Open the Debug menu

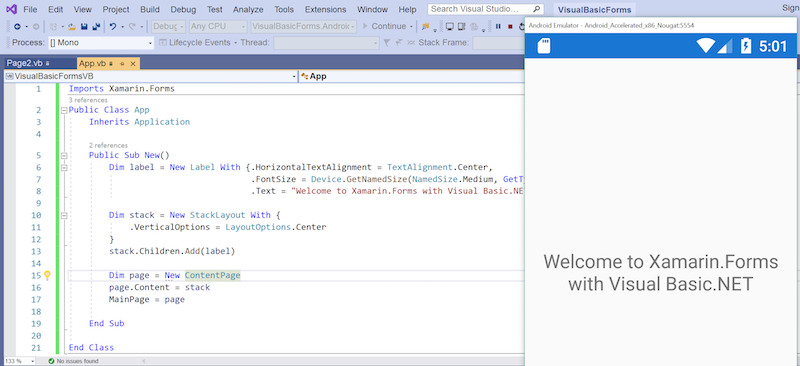tap(183, 9)
